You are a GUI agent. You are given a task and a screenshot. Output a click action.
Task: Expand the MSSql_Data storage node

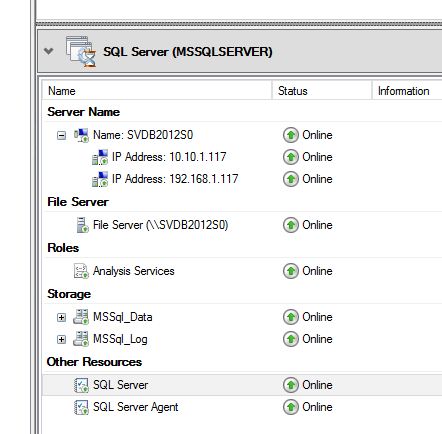(x=61, y=317)
